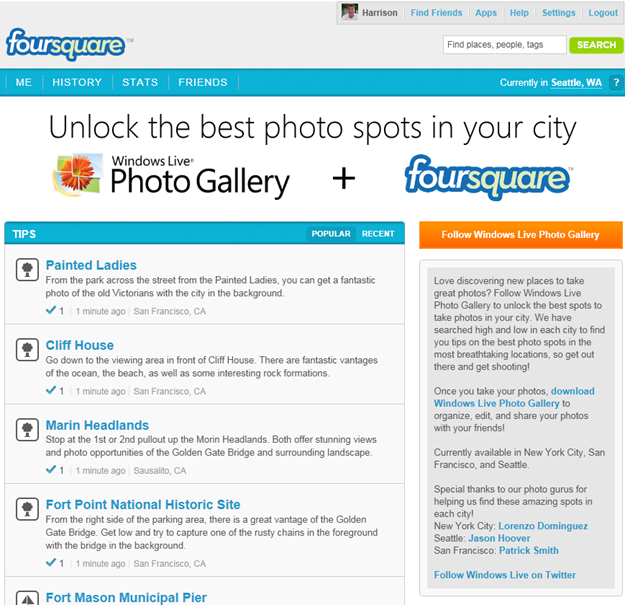This screenshot has width=625, height=605.
Task: Click the Fort Point National Historic Site icon
Action: point(27,509)
